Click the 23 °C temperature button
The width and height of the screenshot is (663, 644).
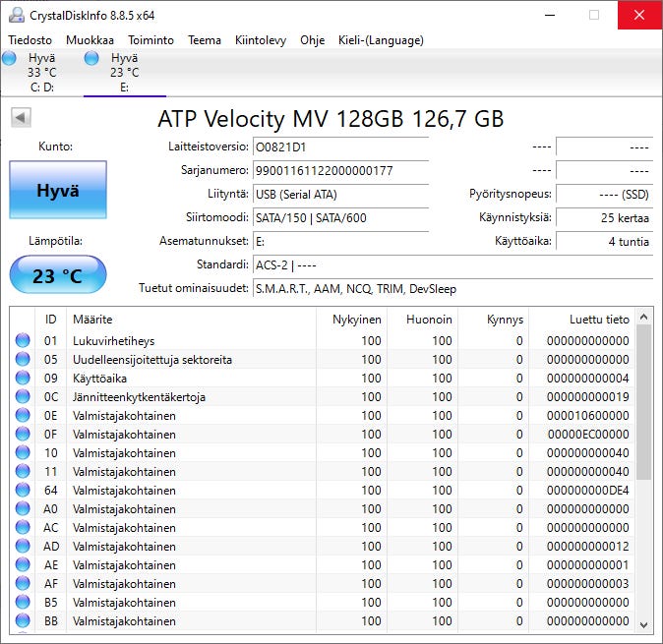[x=58, y=276]
